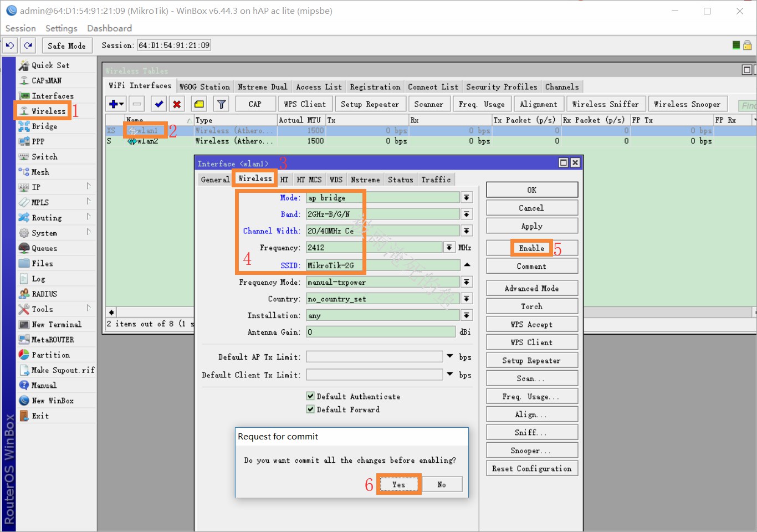This screenshot has height=532, width=757.
Task: Expand the Country dropdown arrow
Action: tap(467, 299)
